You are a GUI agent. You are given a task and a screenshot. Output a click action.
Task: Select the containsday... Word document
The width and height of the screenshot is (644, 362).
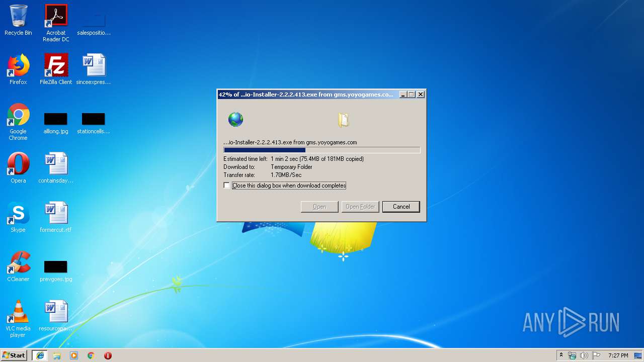pyautogui.click(x=56, y=168)
